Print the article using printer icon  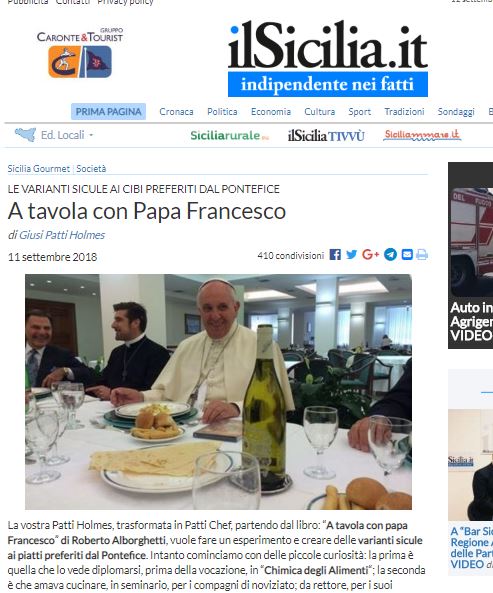[x=422, y=255]
